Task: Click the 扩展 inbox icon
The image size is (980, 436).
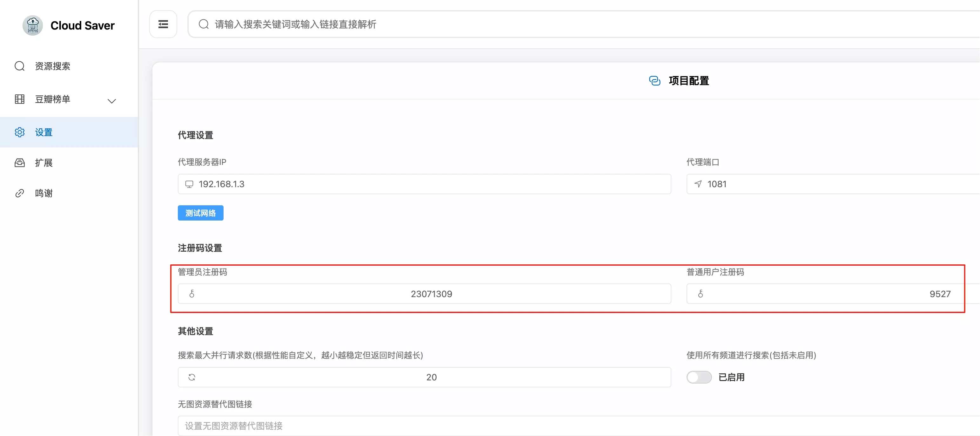Action: click(20, 163)
